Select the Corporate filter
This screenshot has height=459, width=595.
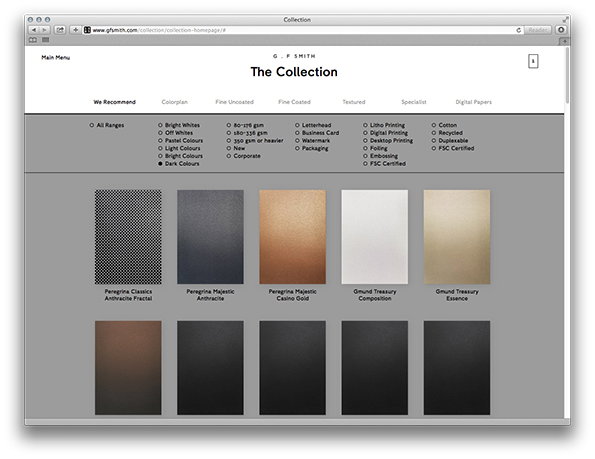[x=243, y=156]
